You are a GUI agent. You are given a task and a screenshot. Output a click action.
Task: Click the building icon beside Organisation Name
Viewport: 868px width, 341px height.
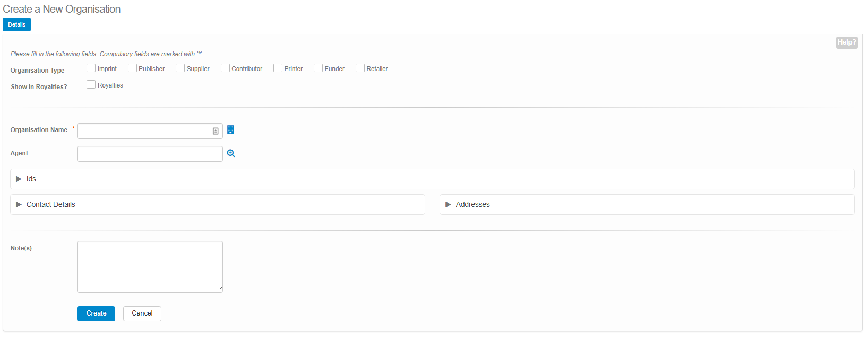point(230,130)
